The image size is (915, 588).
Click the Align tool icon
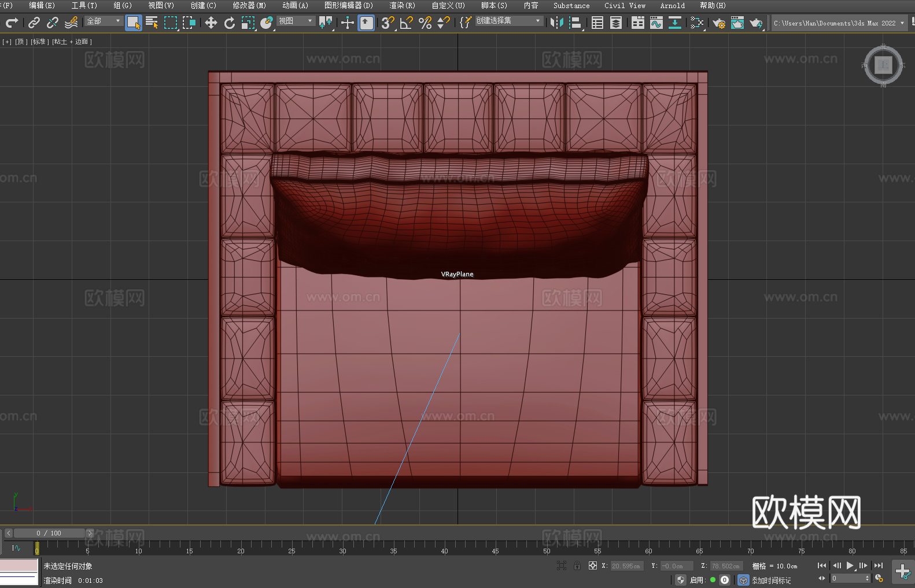point(575,23)
